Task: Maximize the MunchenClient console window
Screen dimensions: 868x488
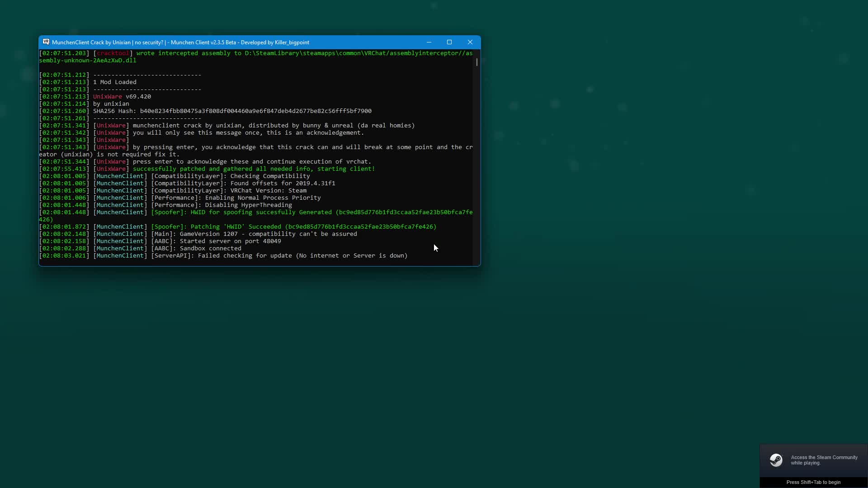Action: click(x=449, y=42)
